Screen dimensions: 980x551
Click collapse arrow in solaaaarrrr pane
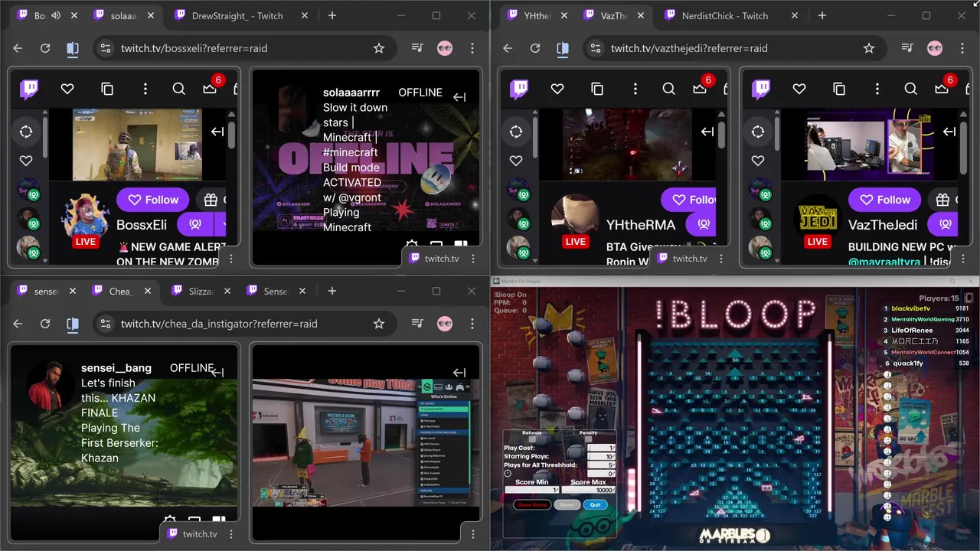[x=459, y=97]
